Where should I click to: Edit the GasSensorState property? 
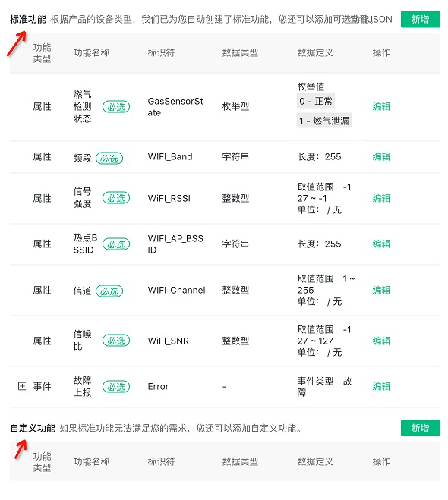tap(381, 106)
